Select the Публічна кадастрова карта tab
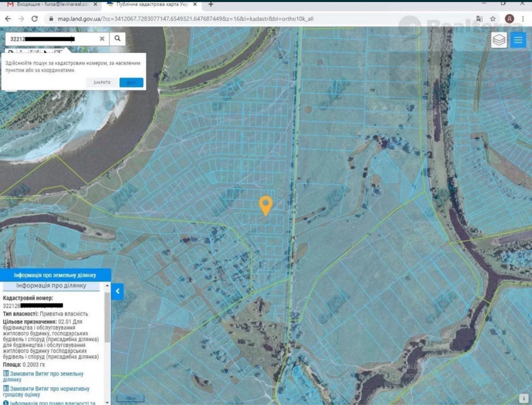This screenshot has width=532, height=405. tap(151, 4)
